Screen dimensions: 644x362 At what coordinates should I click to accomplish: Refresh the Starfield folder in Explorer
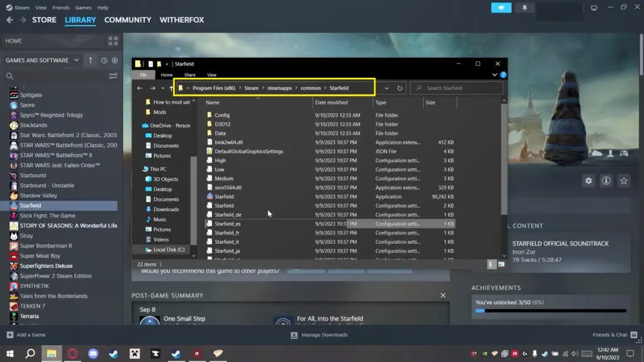[400, 88]
